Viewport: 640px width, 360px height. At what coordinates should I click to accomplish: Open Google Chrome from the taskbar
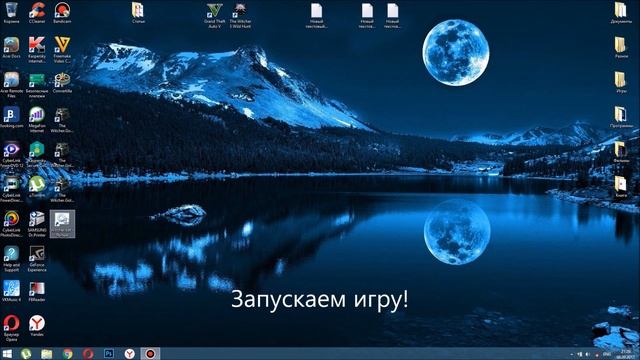[x=67, y=354]
